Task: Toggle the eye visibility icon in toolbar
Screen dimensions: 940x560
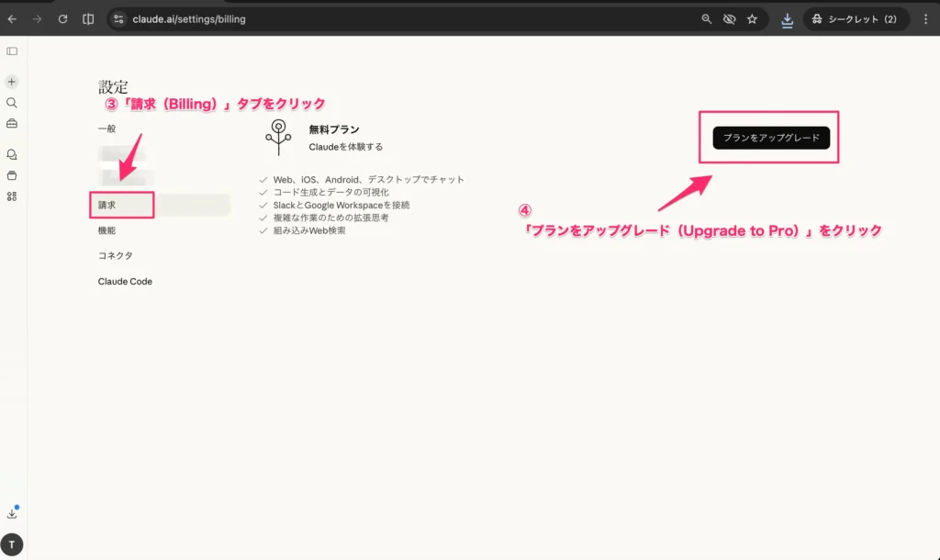Action: [x=729, y=17]
